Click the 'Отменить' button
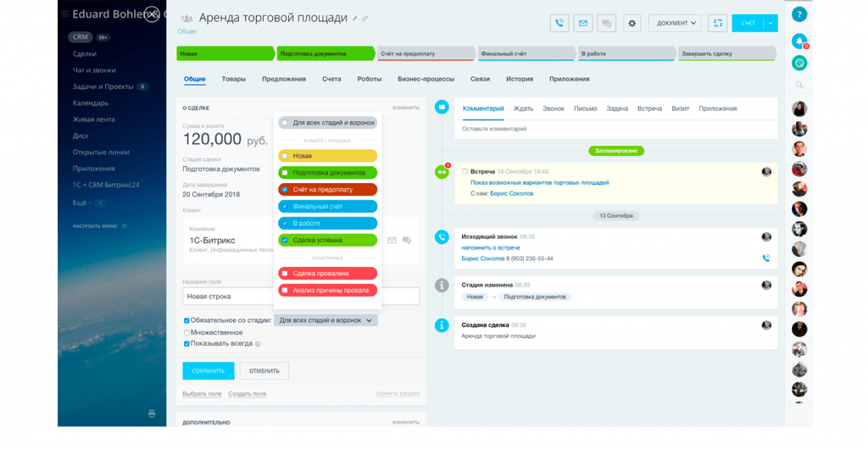 pyautogui.click(x=264, y=370)
